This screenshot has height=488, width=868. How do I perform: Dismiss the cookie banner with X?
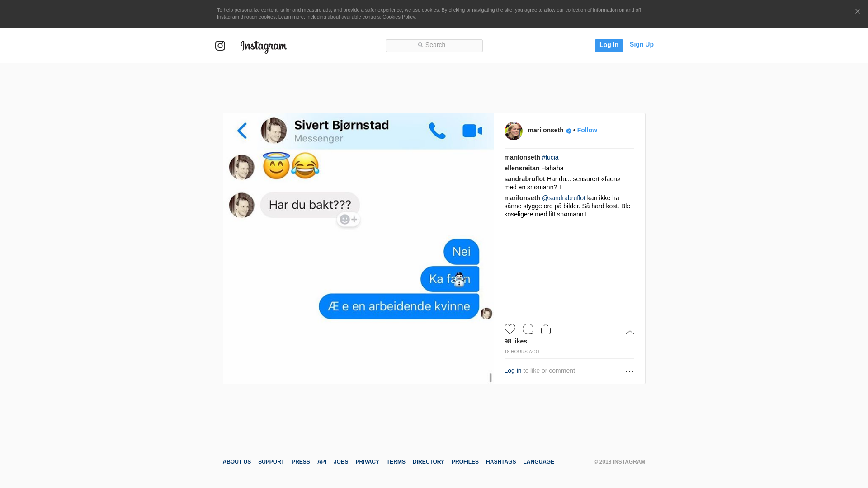[x=857, y=12]
